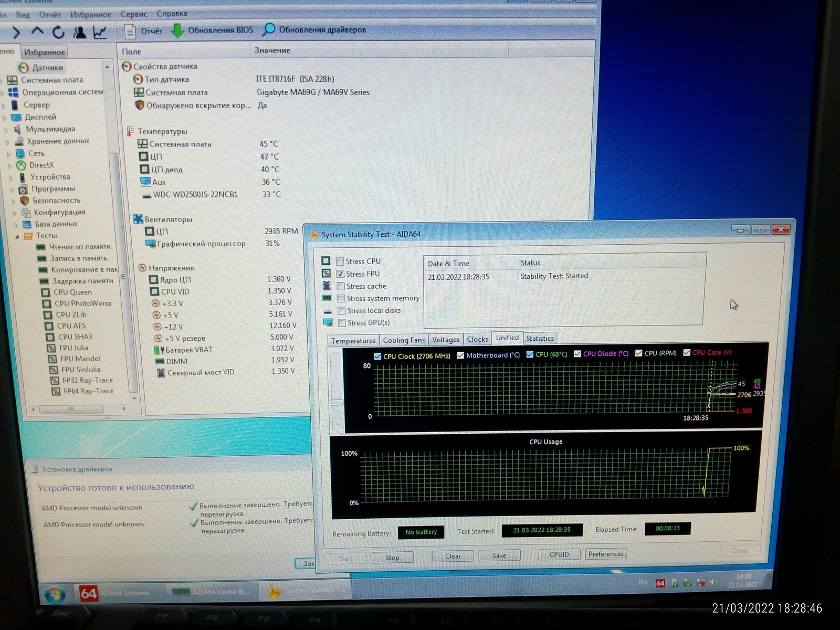Expand the Конфигурация tree node
Image resolution: width=840 pixels, height=630 pixels.
(x=14, y=213)
